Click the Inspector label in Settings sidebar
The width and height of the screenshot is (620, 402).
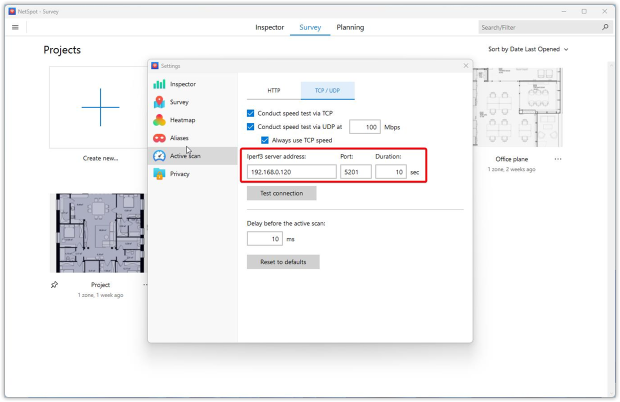click(183, 84)
